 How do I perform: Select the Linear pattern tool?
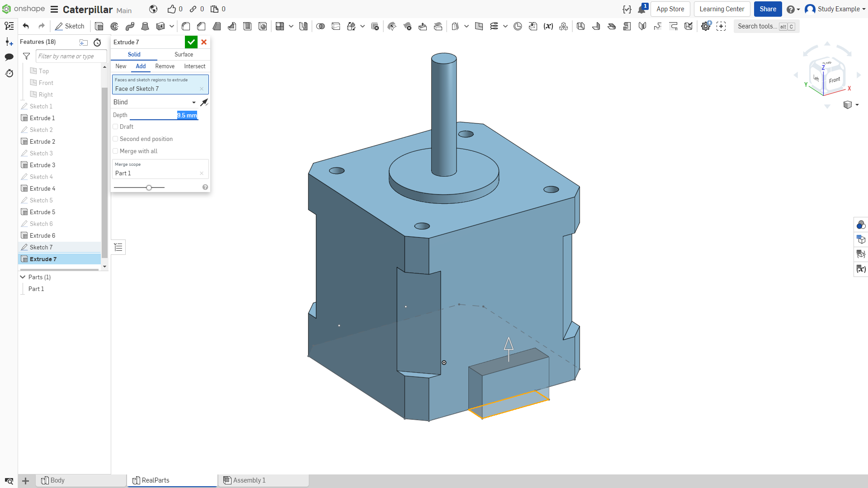[280, 26]
